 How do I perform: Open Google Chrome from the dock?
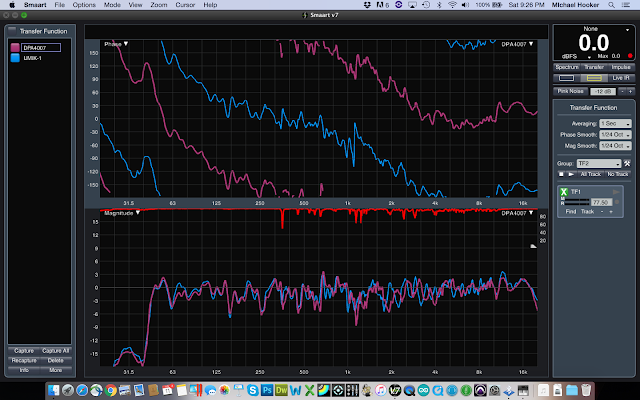point(111,391)
